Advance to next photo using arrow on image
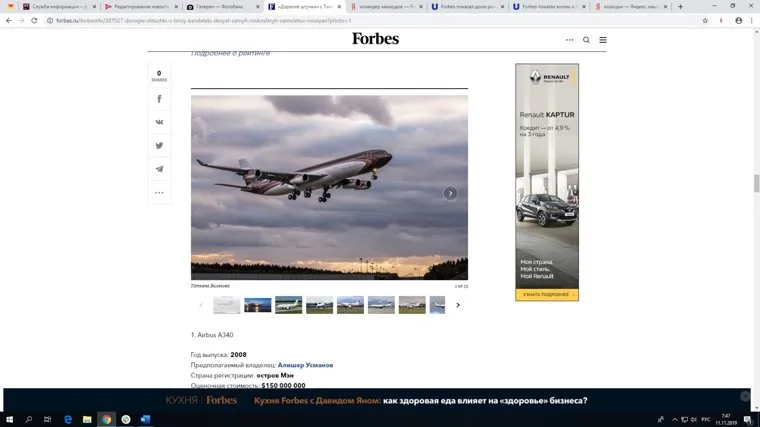 pyautogui.click(x=450, y=193)
